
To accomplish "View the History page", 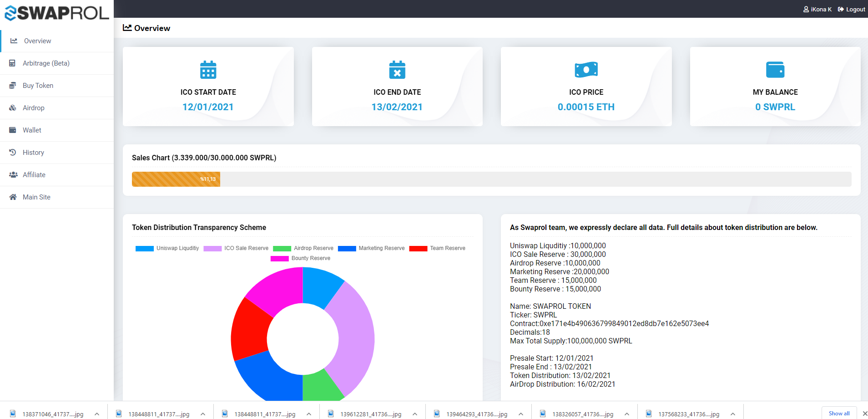I will click(x=57, y=153).
